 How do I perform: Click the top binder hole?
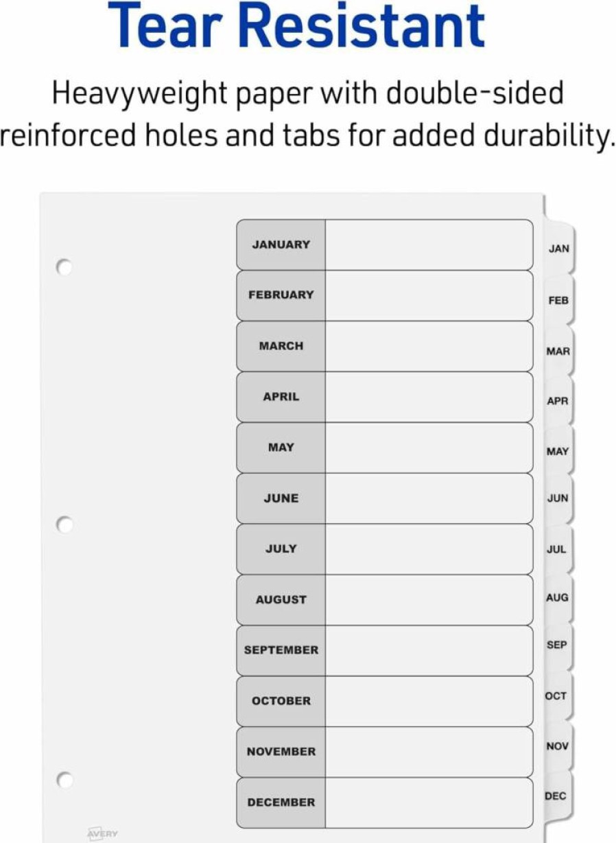tap(64, 267)
